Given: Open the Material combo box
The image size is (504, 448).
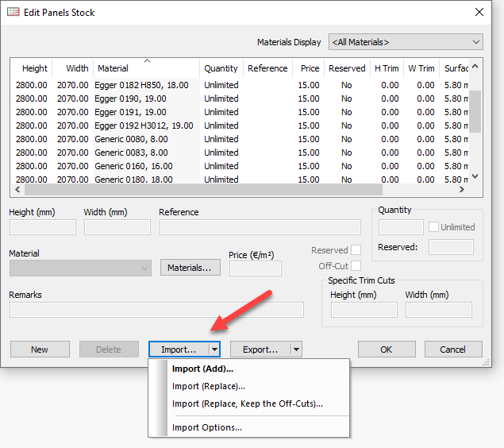Looking at the screenshot, I should (80, 268).
